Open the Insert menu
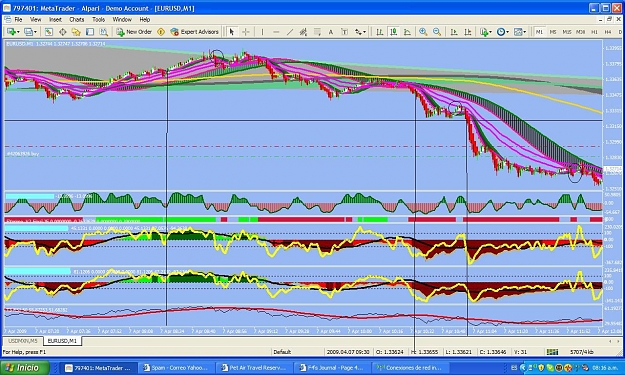The image size is (625, 375). click(55, 20)
